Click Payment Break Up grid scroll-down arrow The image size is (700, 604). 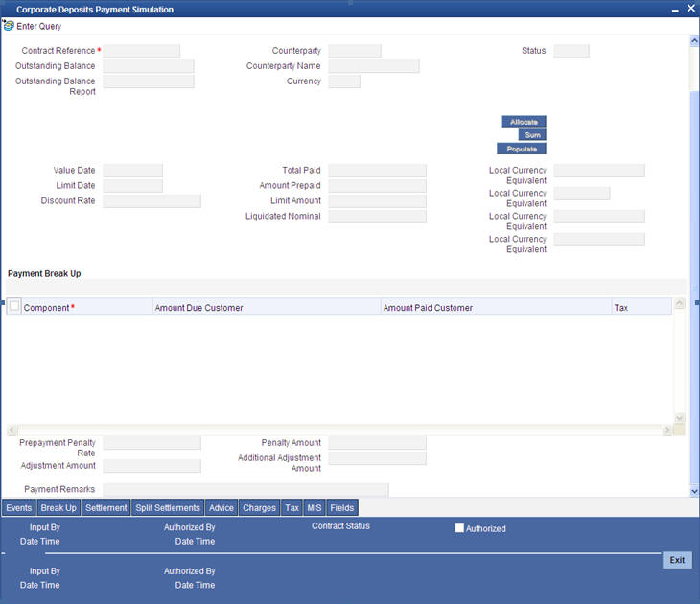pyautogui.click(x=679, y=418)
